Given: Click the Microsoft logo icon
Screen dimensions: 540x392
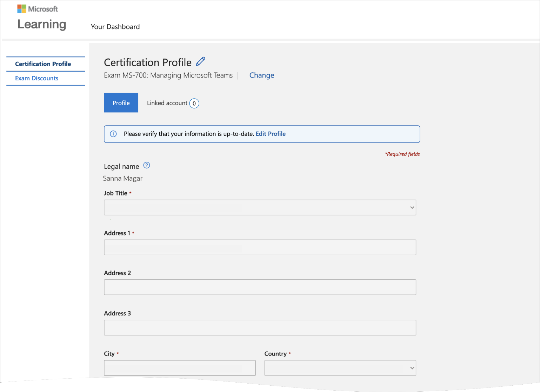Looking at the screenshot, I should (22, 9).
